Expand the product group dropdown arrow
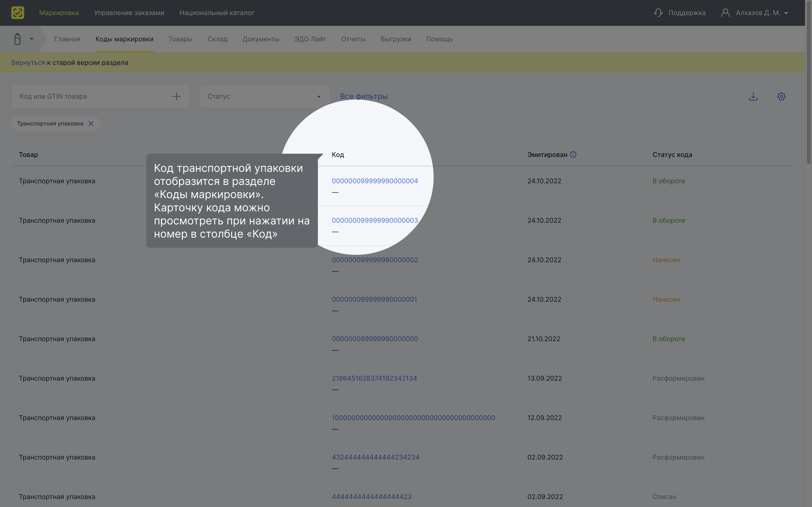 click(x=31, y=39)
